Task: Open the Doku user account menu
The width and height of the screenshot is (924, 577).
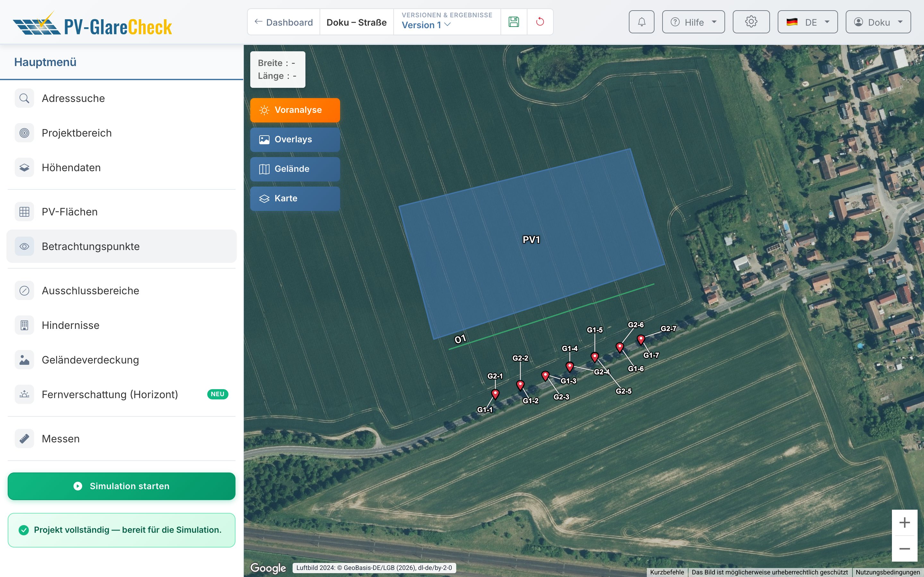Action: 878,22
